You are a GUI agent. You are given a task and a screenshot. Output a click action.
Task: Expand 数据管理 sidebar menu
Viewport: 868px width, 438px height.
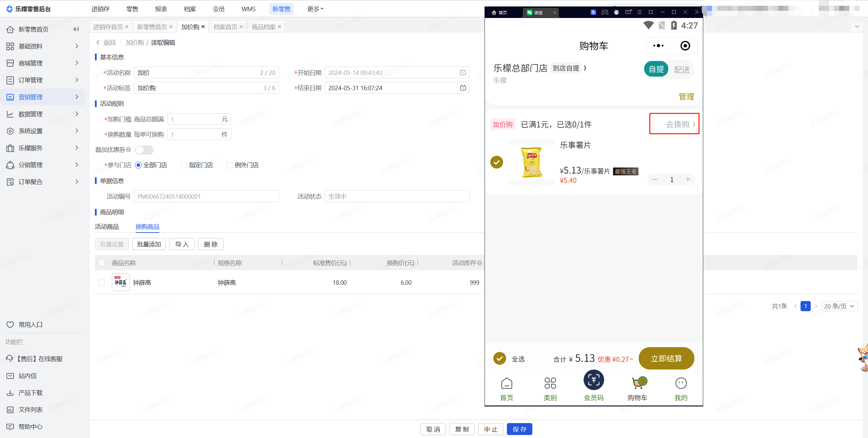(x=42, y=114)
